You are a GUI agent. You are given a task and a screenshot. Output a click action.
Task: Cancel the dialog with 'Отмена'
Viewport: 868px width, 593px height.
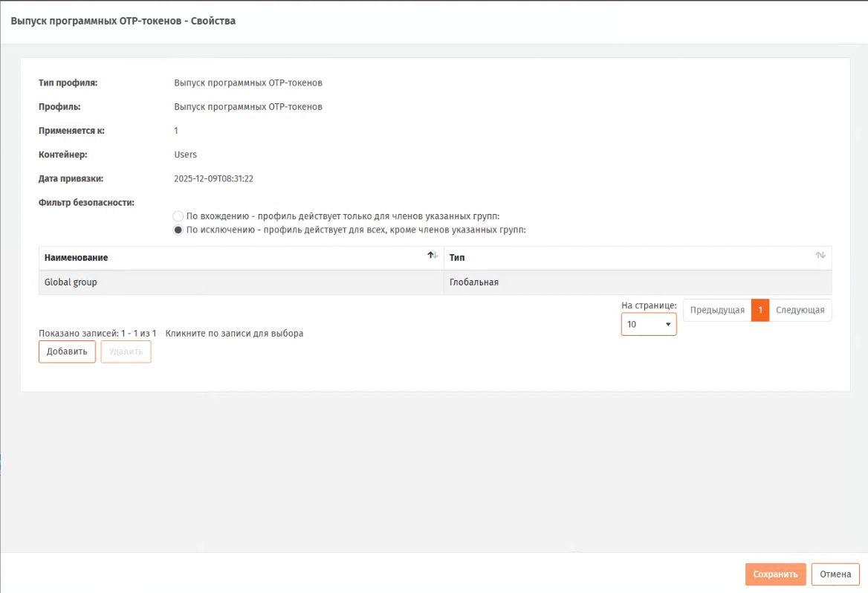(835, 574)
